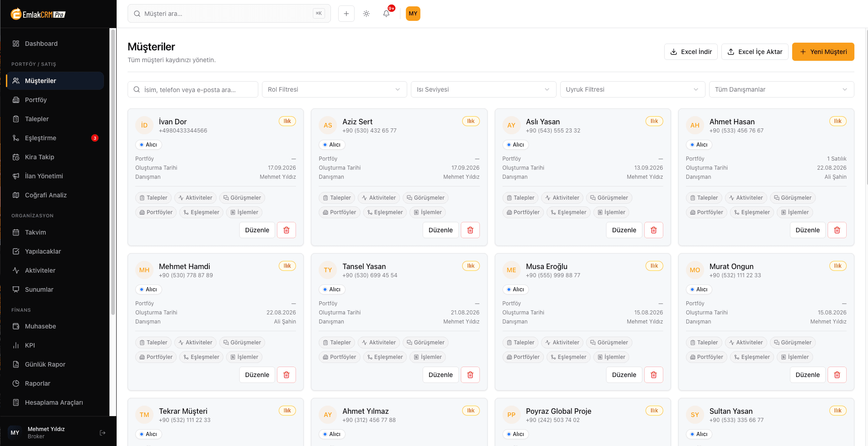868x446 pixels.
Task: Open the MY user avatar menu
Action: 413,14
